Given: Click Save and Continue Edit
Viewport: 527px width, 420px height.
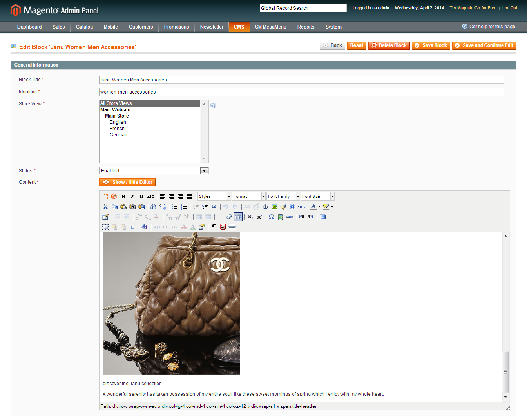Looking at the screenshot, I should click(x=484, y=45).
